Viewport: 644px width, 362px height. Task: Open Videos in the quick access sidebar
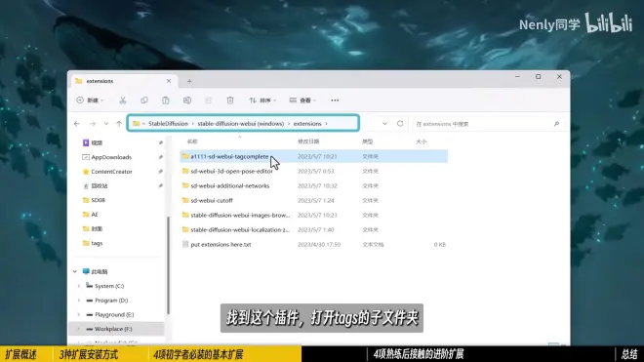pos(97,143)
